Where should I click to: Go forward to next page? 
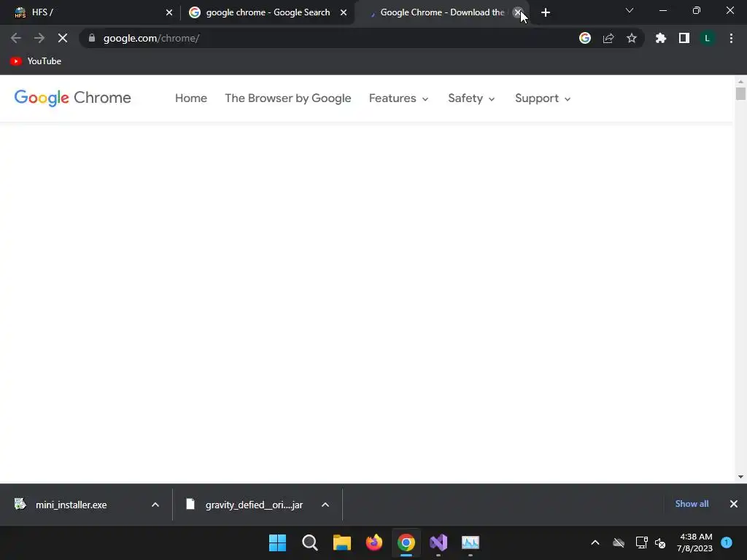point(39,38)
